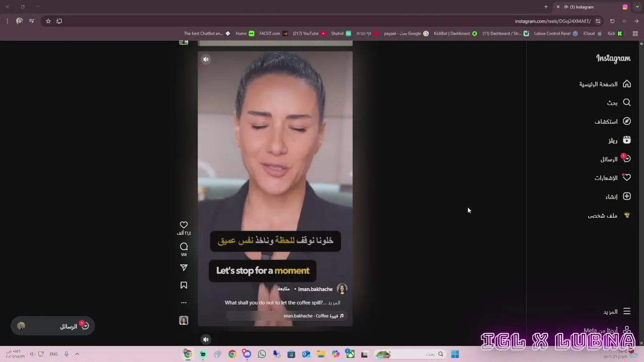Open comments on the reel
Viewport: 644px width, 362px height.
(184, 246)
